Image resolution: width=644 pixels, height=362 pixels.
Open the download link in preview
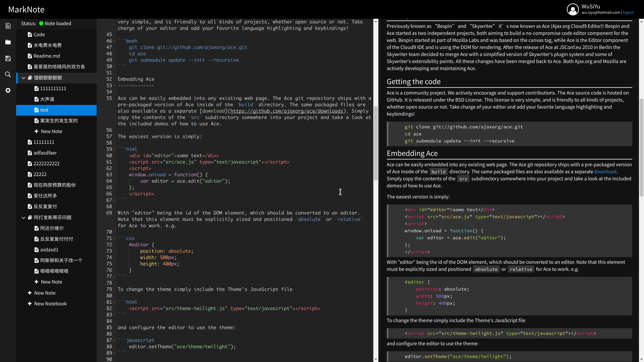click(605, 172)
